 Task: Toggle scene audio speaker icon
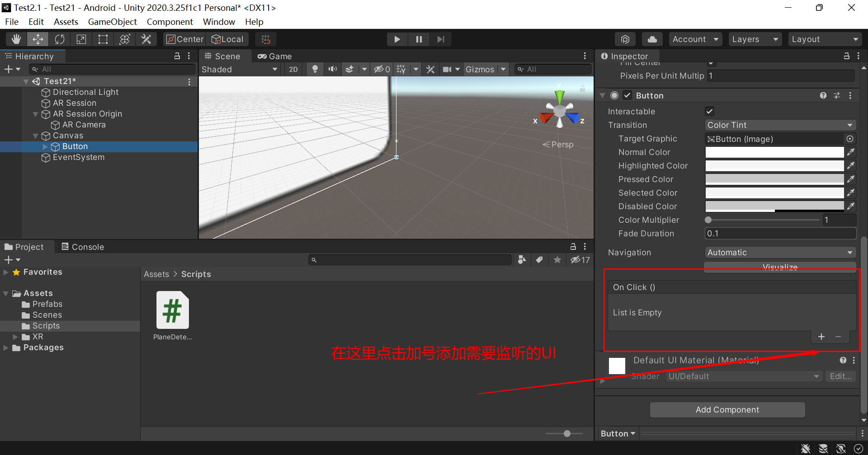tap(333, 69)
